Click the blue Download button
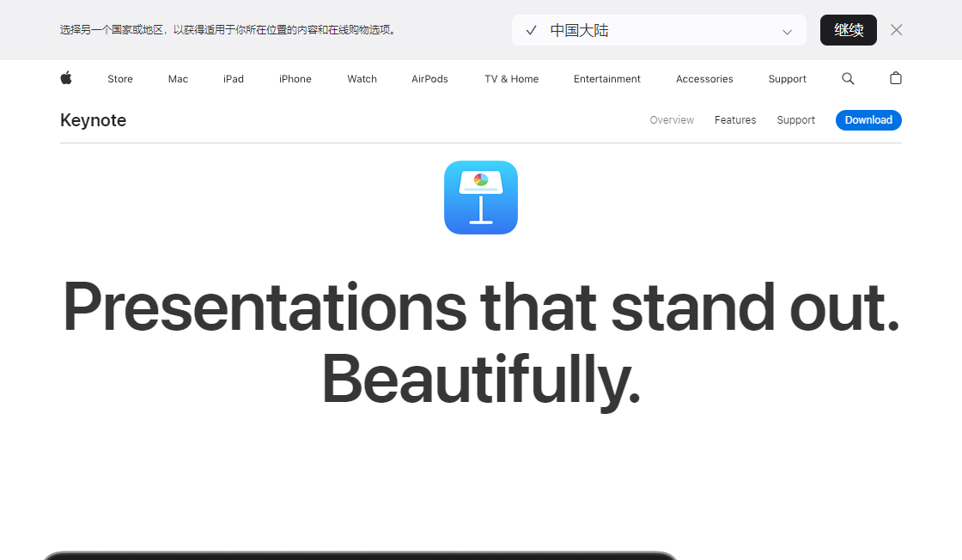 868,119
